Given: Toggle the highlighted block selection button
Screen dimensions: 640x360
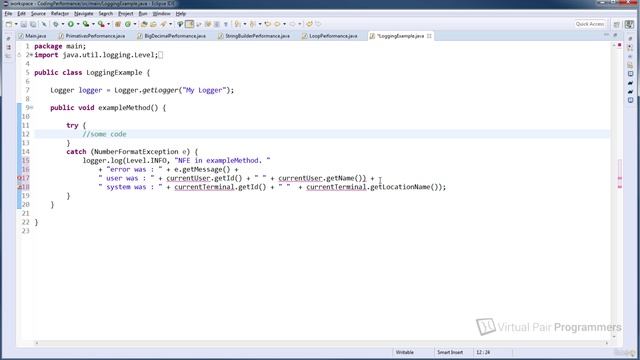Looking at the screenshot, I should (189, 24).
